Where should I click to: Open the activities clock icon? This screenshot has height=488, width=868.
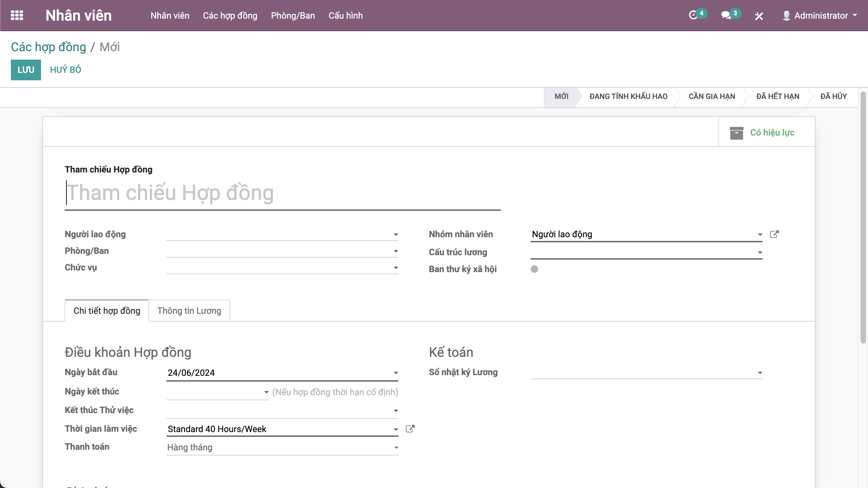pos(693,15)
